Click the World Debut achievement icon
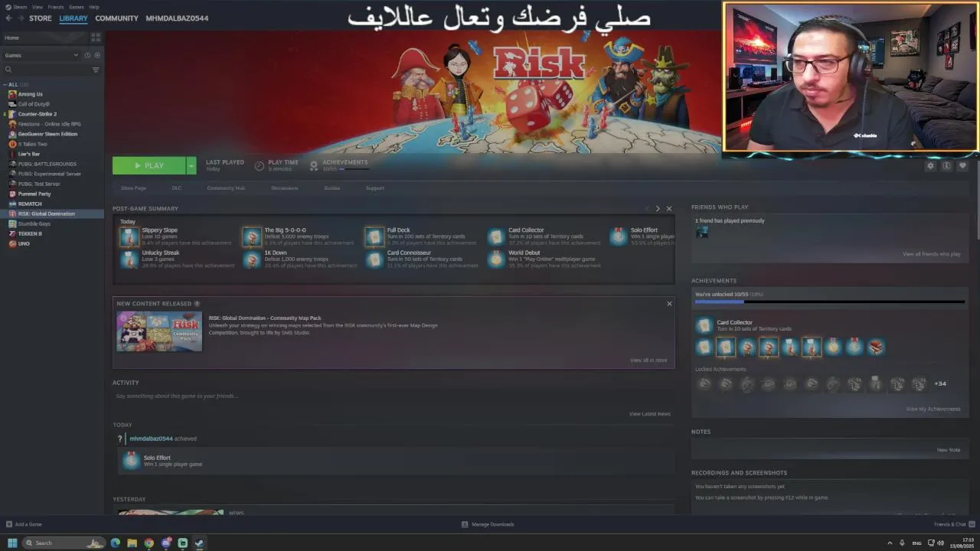Viewport: 980px width, 551px height. pyautogui.click(x=497, y=259)
